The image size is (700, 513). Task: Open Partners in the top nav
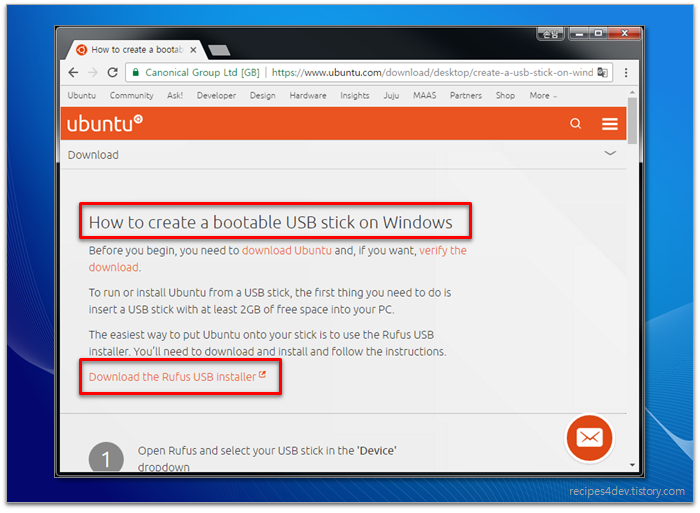click(x=466, y=96)
